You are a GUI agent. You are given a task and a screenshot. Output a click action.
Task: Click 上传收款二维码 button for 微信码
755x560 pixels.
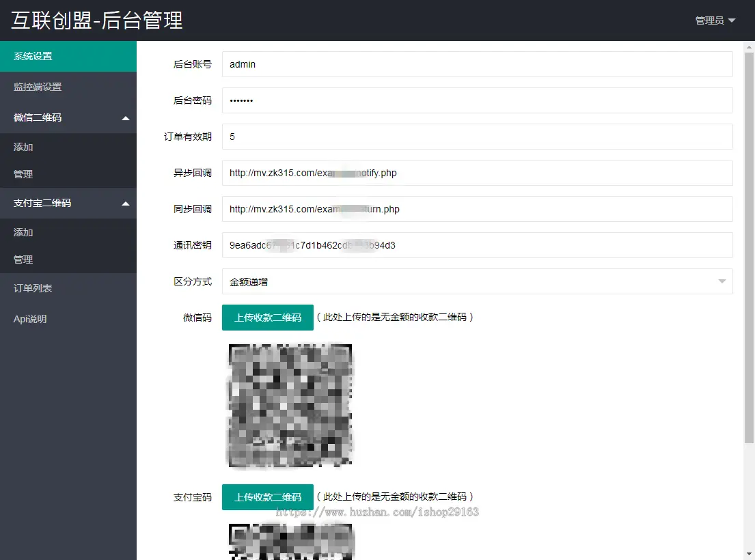point(268,318)
